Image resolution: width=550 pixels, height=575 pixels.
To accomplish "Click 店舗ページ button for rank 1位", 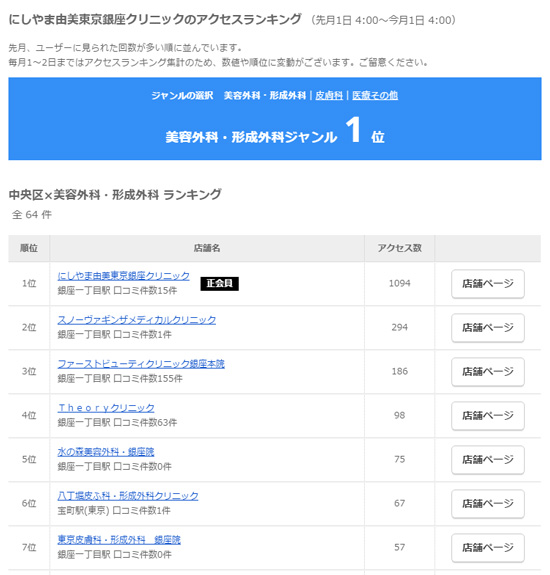I will point(488,284).
